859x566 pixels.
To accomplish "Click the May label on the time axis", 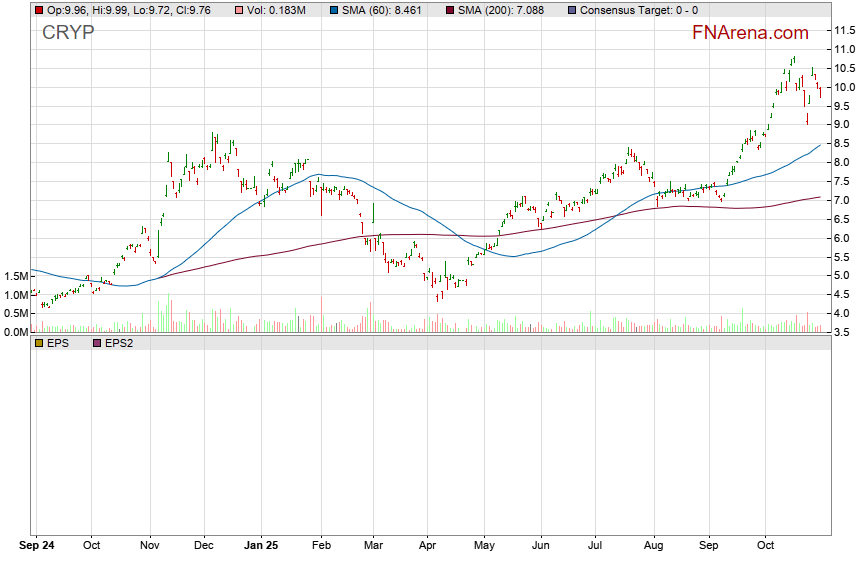I will [485, 547].
